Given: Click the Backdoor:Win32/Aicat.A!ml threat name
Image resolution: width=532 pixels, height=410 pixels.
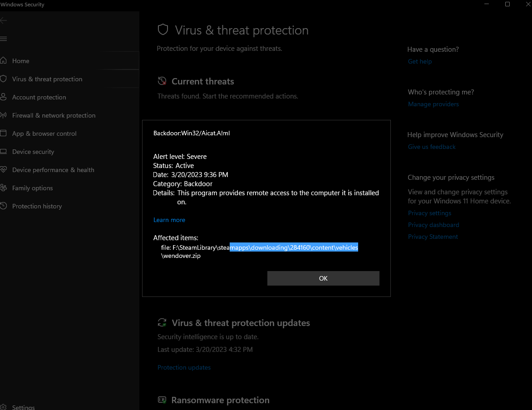Looking at the screenshot, I should click(192, 133).
